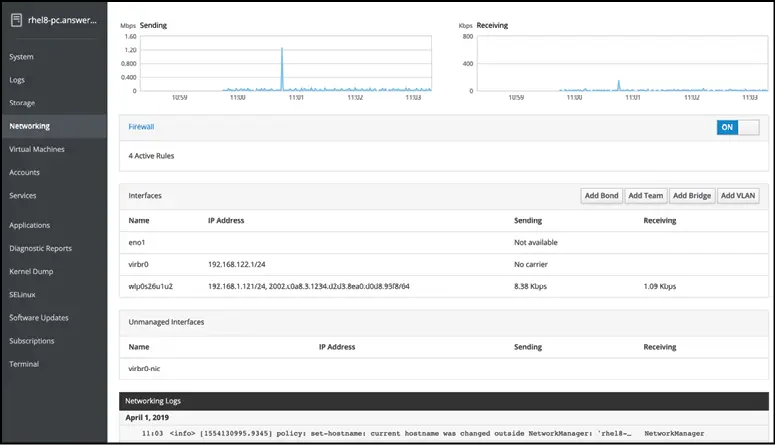Click the Add VLAN button
Viewport: 775px width, 445px height.
coord(740,196)
